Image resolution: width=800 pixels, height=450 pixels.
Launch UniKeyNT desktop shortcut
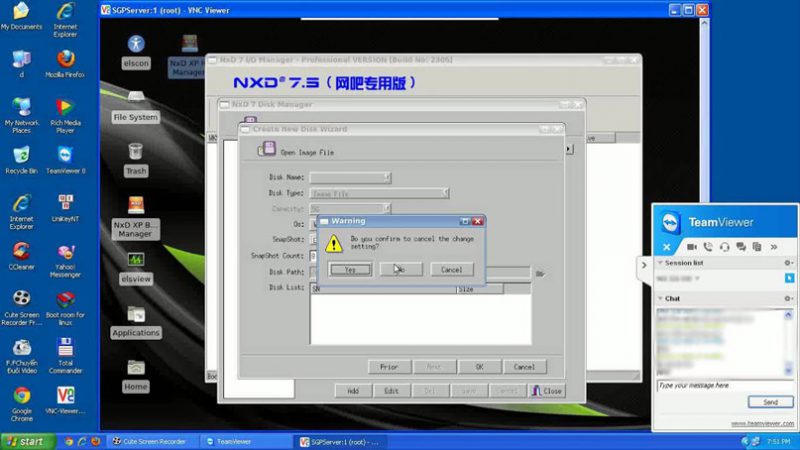pos(65,208)
